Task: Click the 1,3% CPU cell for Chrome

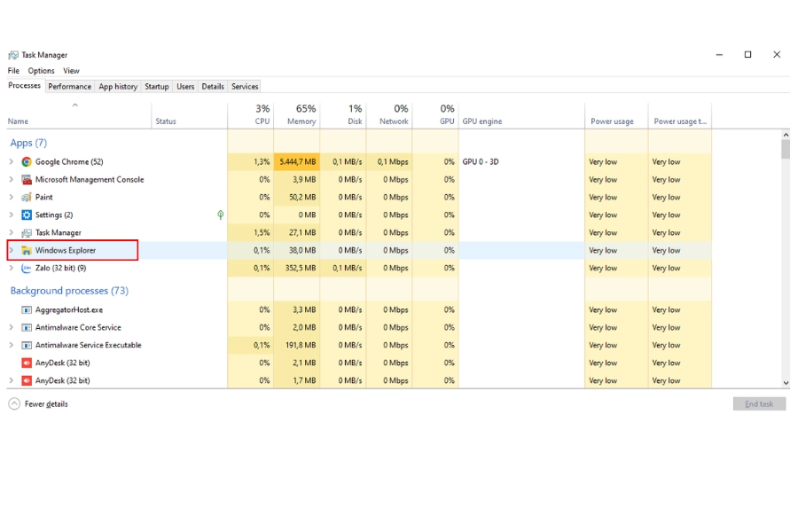Action: tap(250, 162)
